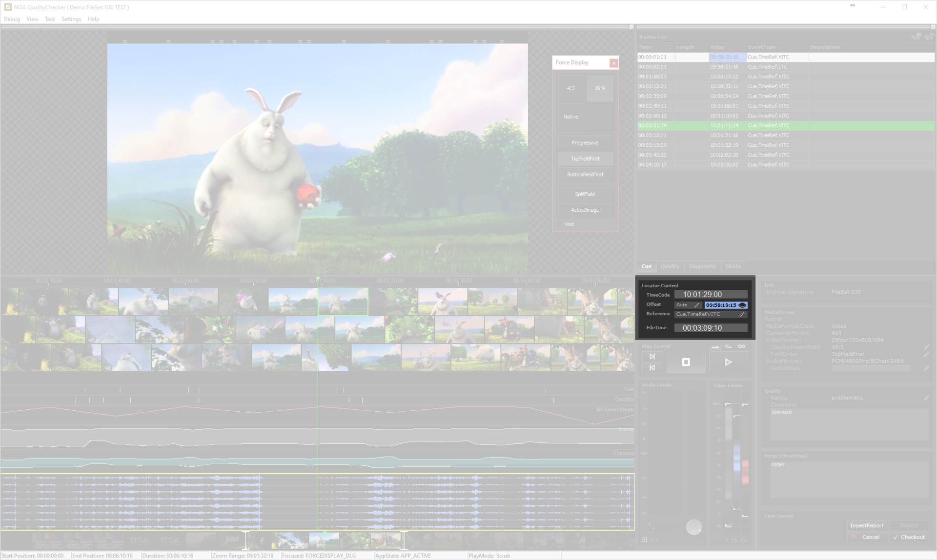Open the View menu
937x560 pixels.
[32, 19]
